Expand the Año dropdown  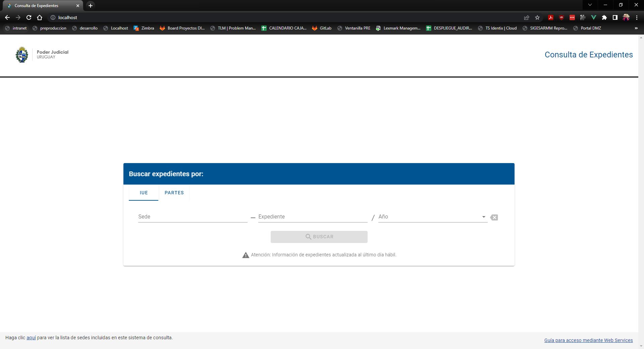(x=484, y=217)
